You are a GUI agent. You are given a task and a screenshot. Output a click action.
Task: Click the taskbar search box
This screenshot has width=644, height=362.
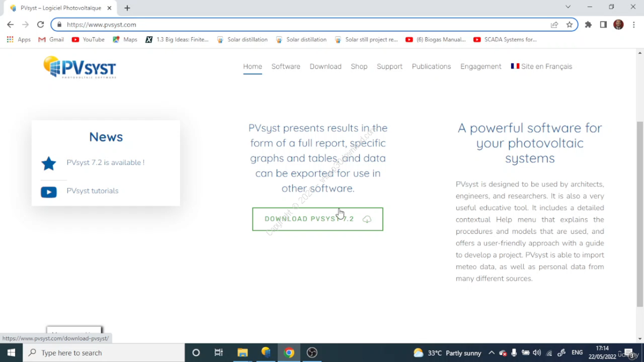(104, 352)
